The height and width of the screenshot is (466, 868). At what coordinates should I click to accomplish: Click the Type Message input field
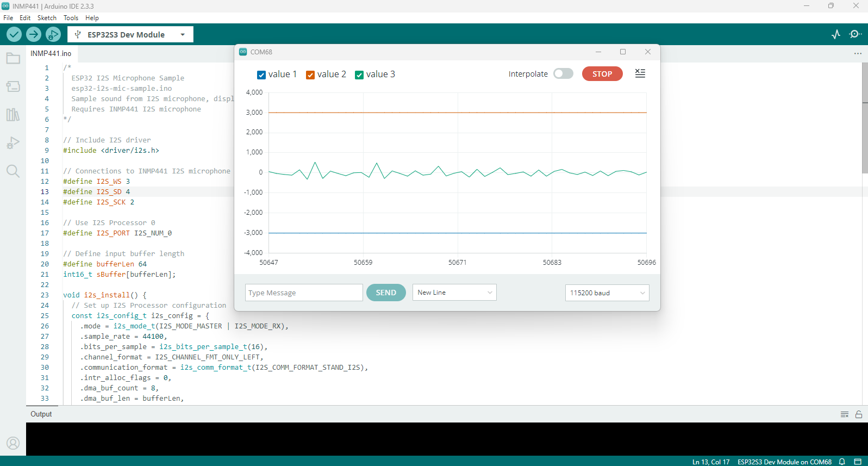pos(304,293)
